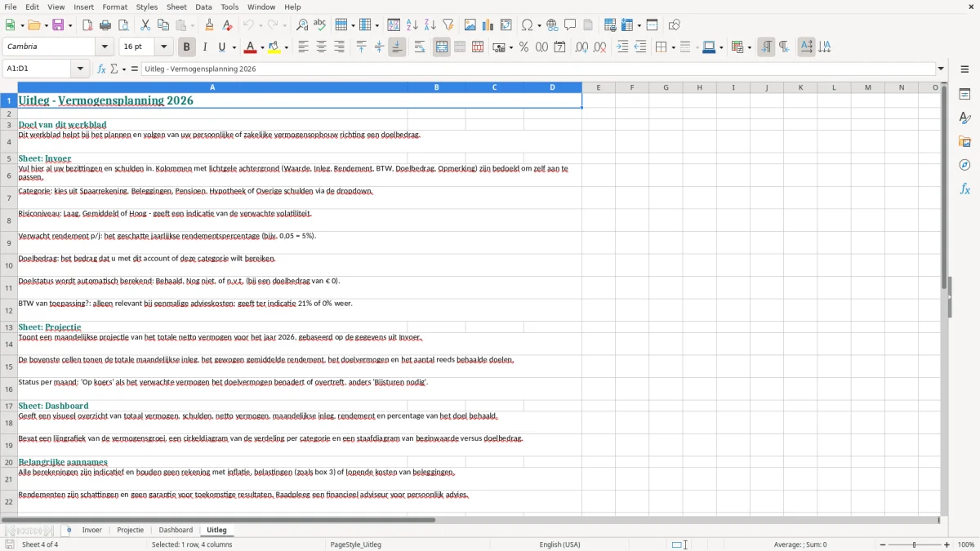Click the Define Print Area icon
Viewport: 980px width, 551px height.
tap(610, 25)
